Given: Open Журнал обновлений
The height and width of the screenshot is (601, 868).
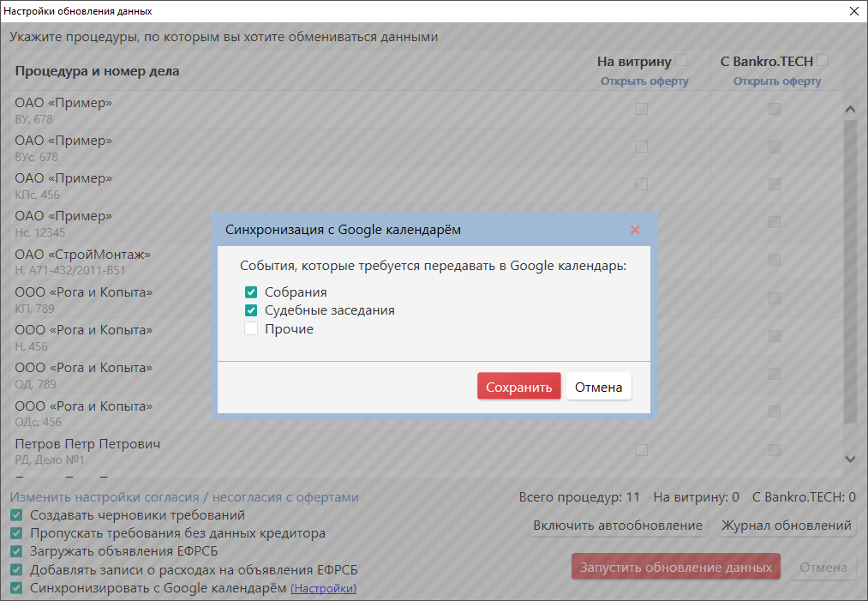Looking at the screenshot, I should [786, 526].
